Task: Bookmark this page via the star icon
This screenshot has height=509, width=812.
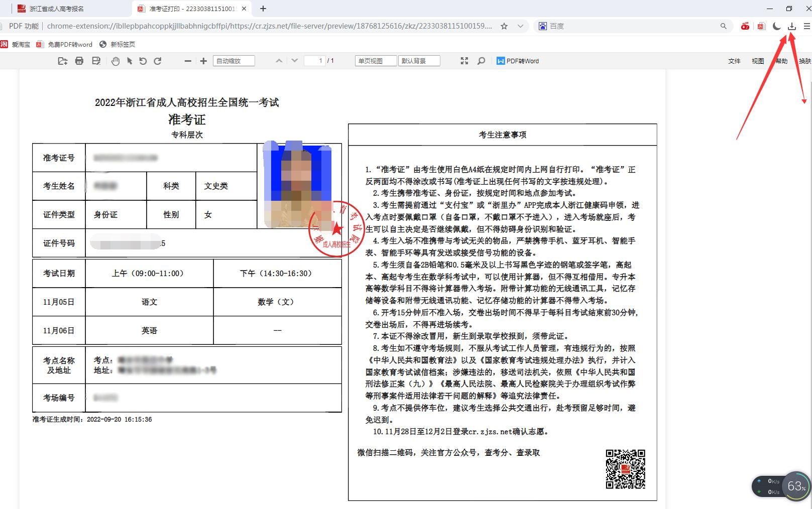Action: coord(504,26)
